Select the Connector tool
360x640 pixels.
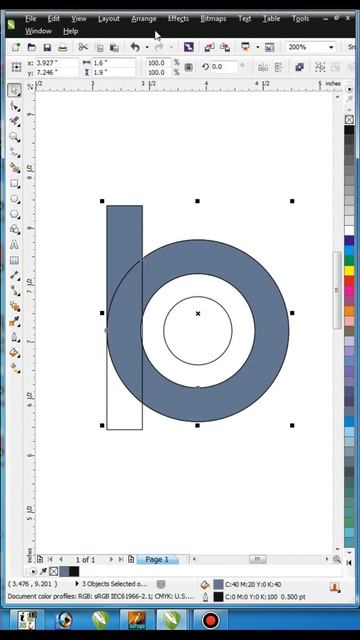coord(15,291)
